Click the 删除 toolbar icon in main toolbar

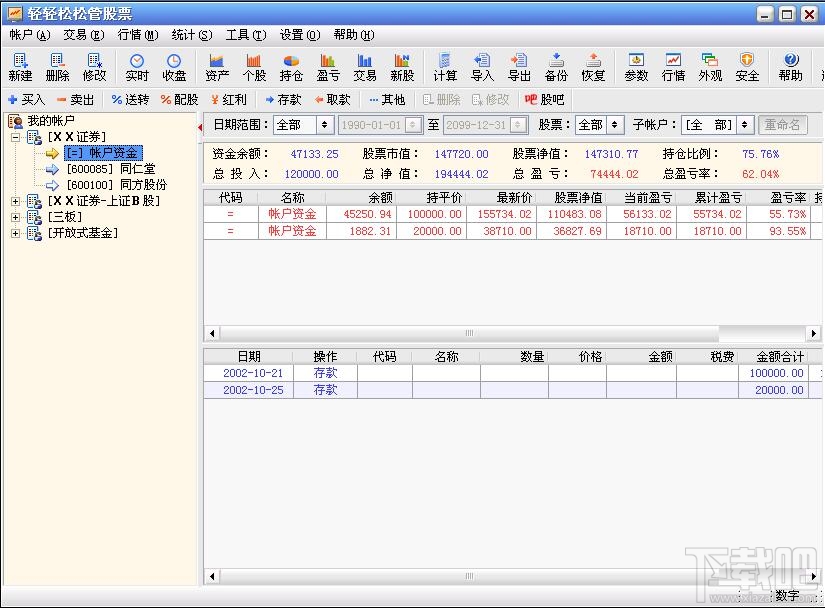coord(57,67)
